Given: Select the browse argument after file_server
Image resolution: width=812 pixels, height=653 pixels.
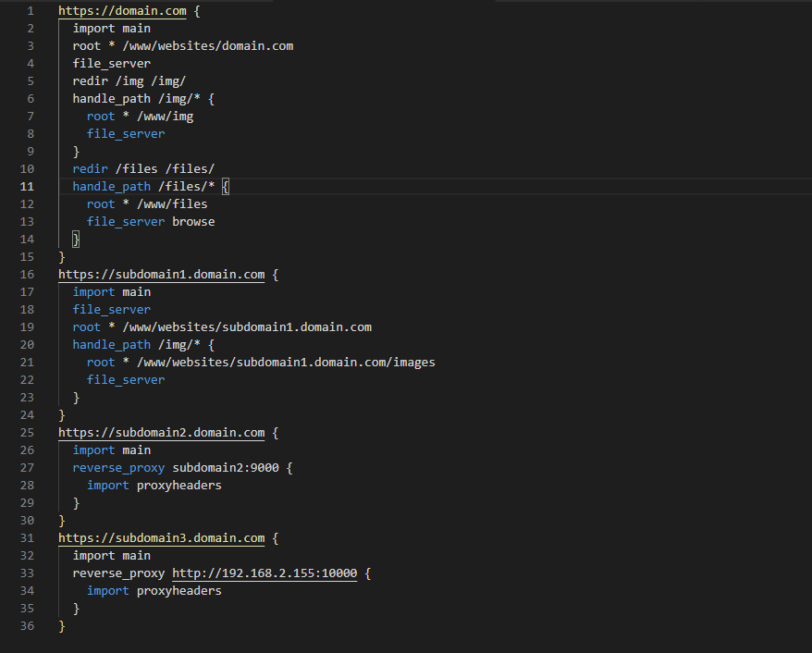Looking at the screenshot, I should [192, 221].
